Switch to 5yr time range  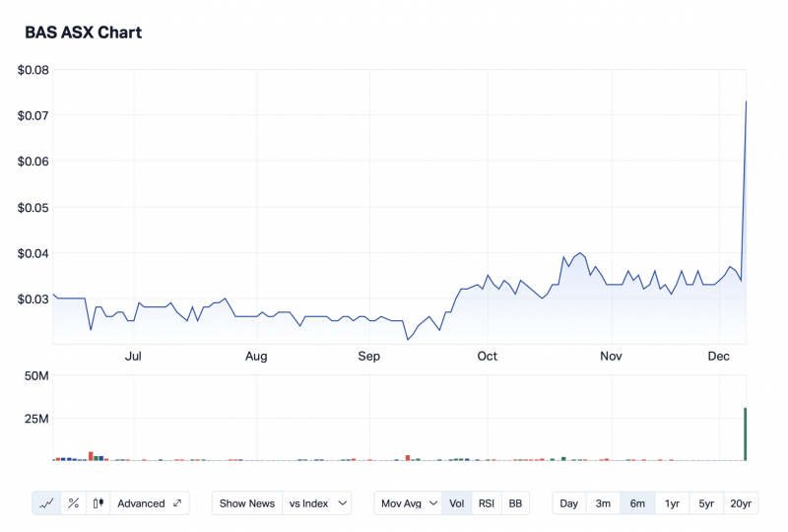tap(706, 503)
